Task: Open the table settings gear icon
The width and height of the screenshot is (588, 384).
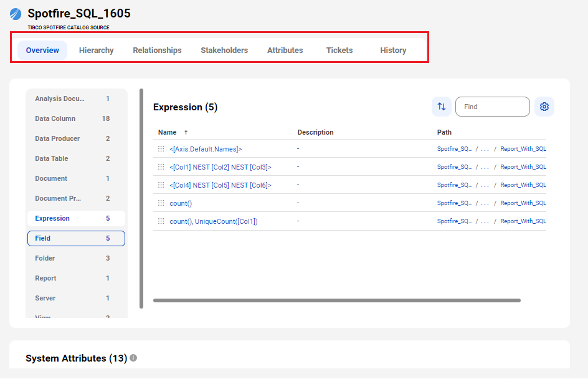Action: pyautogui.click(x=544, y=107)
